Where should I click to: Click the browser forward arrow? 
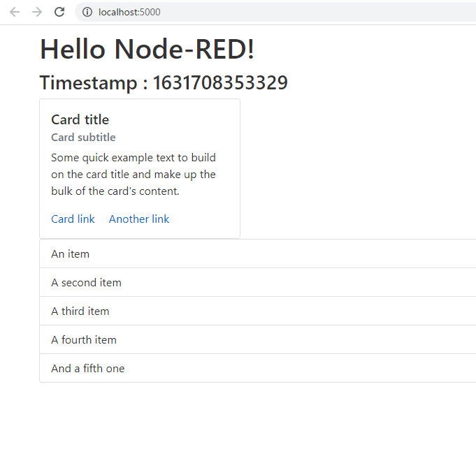pos(37,12)
